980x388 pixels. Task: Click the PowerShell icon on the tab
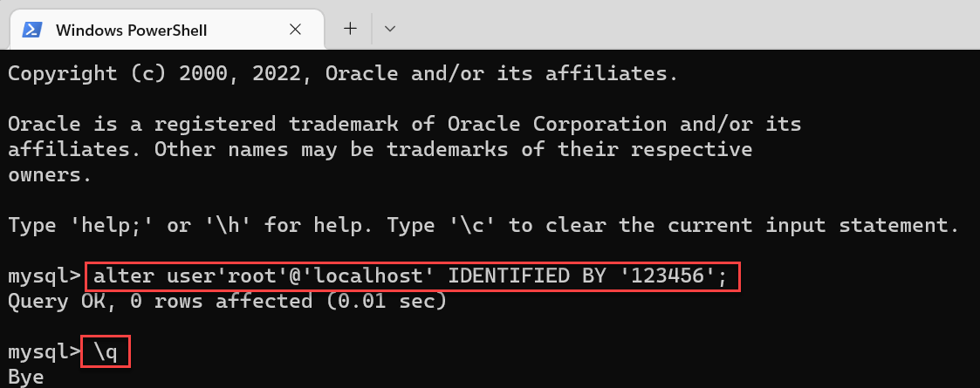(x=32, y=30)
